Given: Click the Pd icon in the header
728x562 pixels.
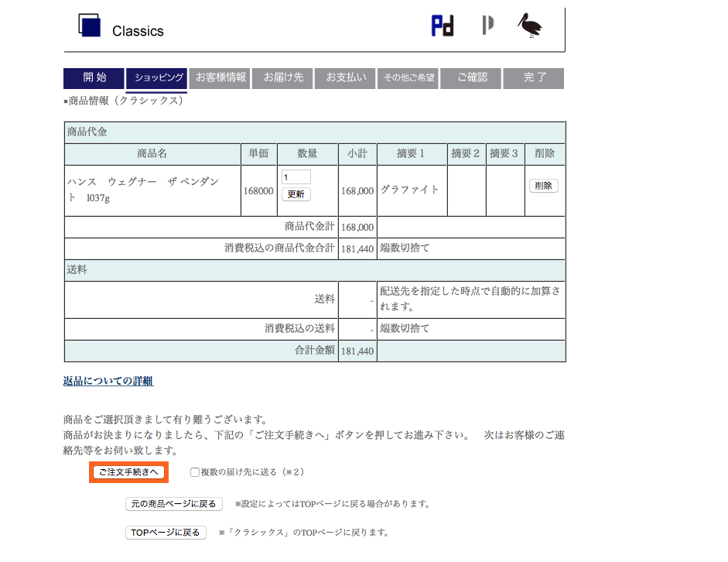Looking at the screenshot, I should pyautogui.click(x=441, y=25).
